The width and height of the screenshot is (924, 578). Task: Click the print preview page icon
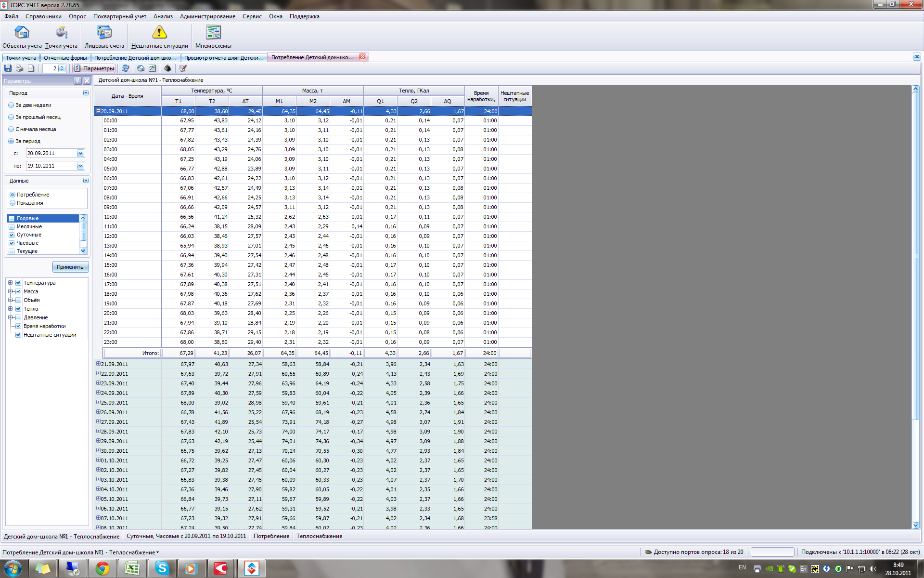[31, 68]
